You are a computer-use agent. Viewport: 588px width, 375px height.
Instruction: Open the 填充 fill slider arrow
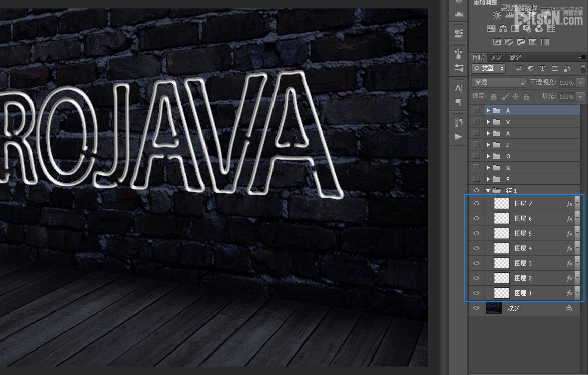[581, 97]
